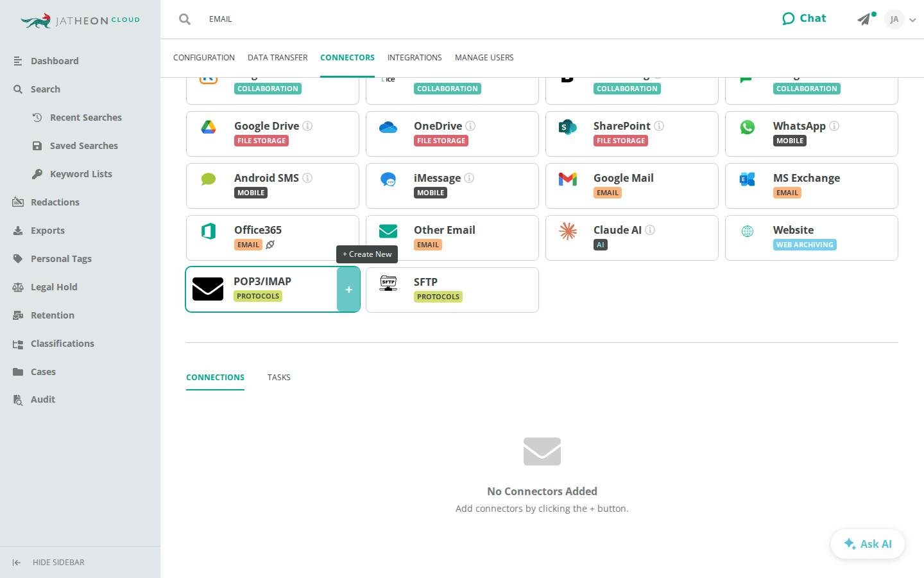Click the paper plane notifications icon
Image resolution: width=924 pixels, height=578 pixels.
tap(864, 19)
